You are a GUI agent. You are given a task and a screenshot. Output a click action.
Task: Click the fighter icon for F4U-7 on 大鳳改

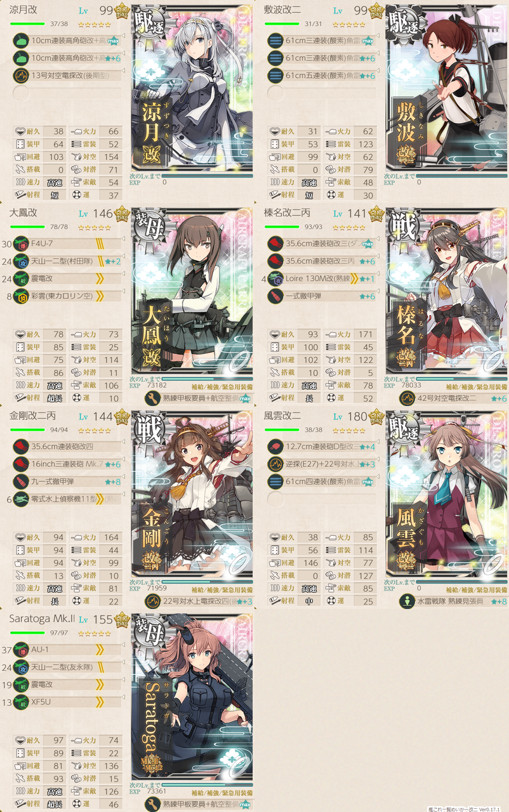(21, 244)
